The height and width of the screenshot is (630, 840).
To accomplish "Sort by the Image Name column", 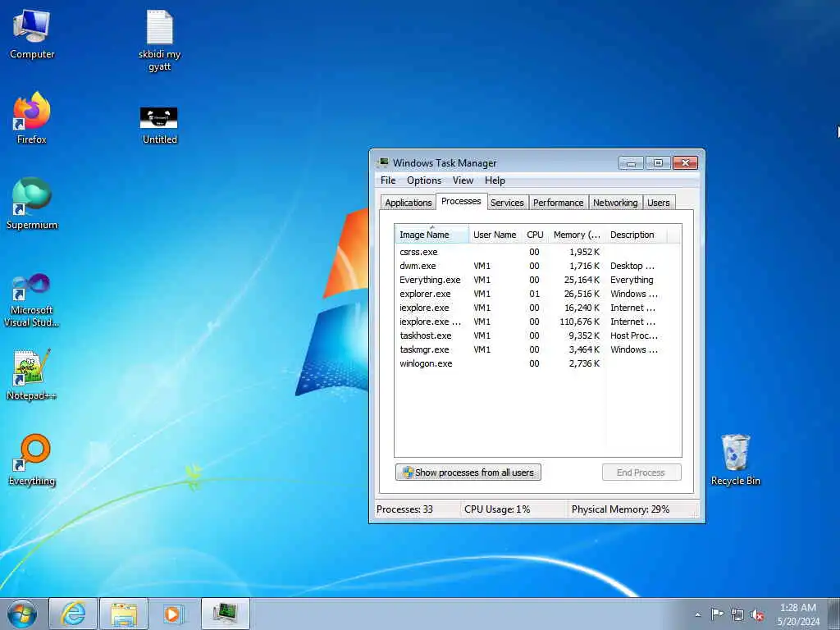I will pyautogui.click(x=431, y=235).
